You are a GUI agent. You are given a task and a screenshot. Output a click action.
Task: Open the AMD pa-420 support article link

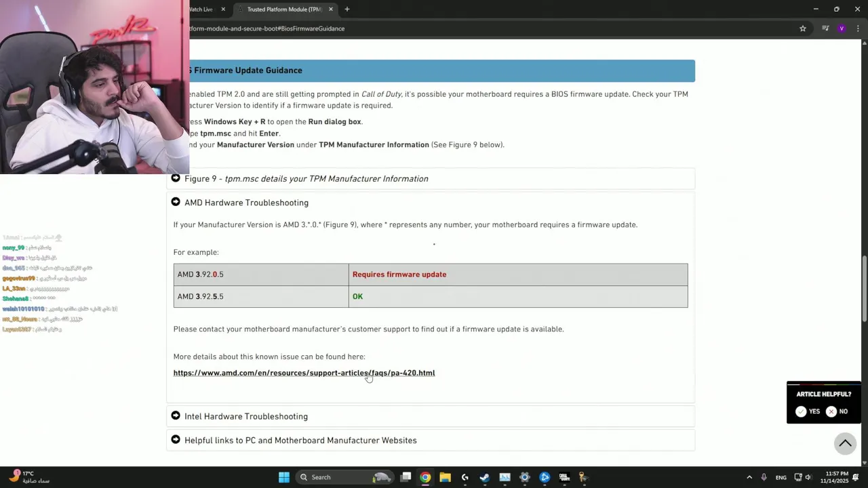(304, 373)
